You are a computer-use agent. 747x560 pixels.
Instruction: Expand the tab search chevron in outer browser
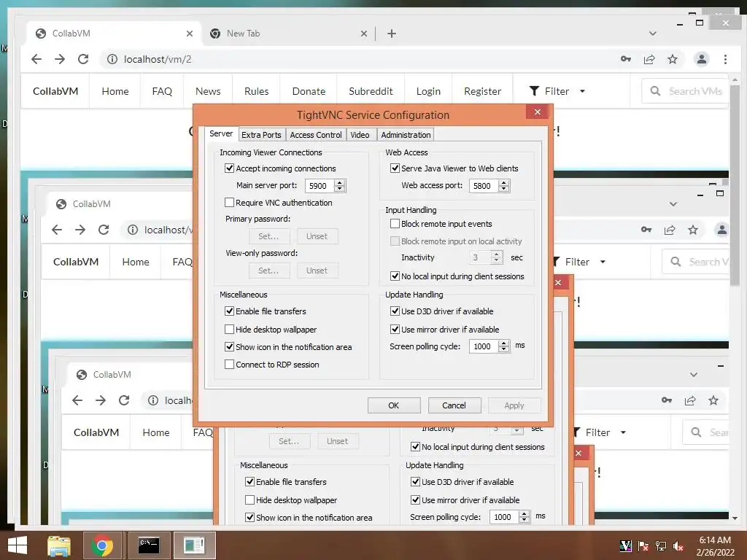653,34
